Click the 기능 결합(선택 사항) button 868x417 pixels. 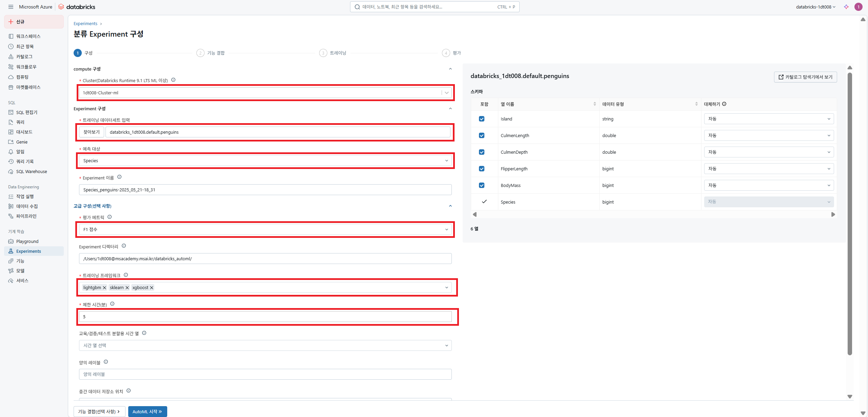[99, 412]
